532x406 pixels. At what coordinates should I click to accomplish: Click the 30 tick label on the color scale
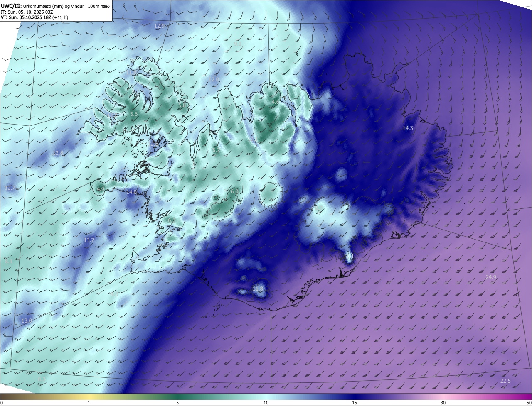pos(443,403)
